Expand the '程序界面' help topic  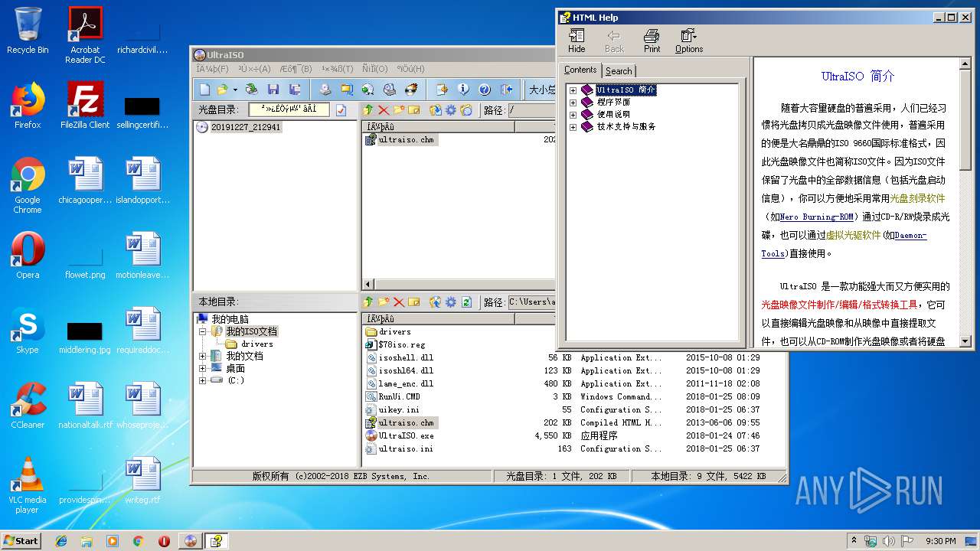coord(573,103)
